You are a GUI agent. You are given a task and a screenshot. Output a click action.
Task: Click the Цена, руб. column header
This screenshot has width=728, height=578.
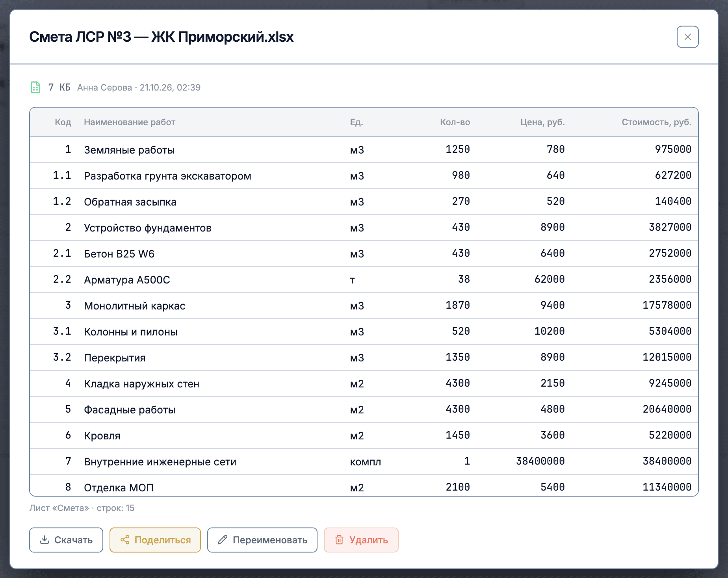[x=542, y=122]
